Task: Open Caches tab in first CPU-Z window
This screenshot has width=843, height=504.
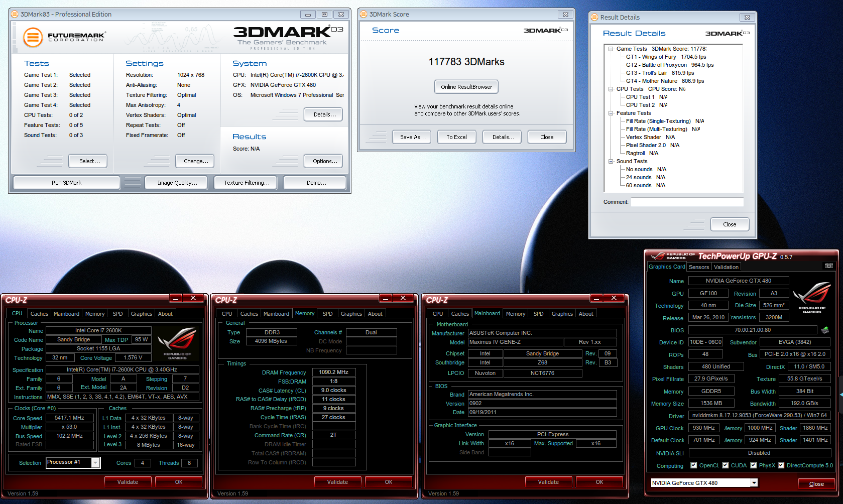Action: coord(40,314)
